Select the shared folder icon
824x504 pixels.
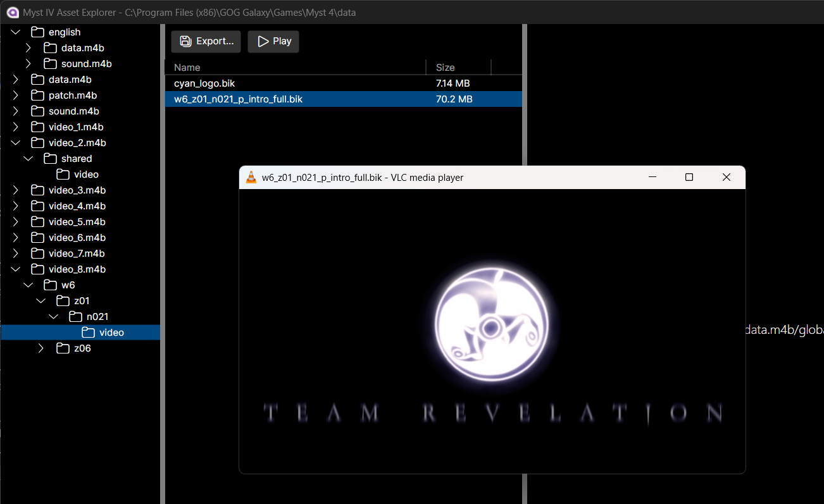tap(50, 159)
